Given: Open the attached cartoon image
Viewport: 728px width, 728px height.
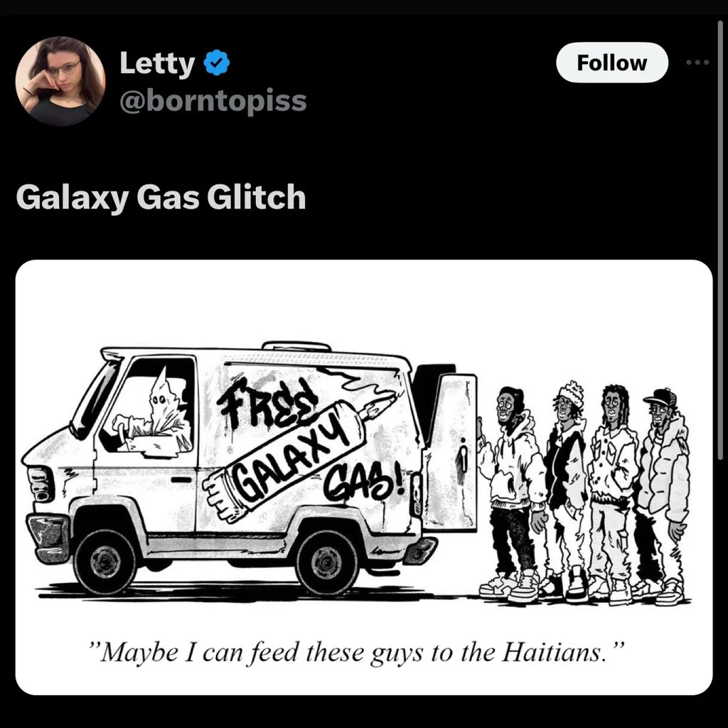Looking at the screenshot, I should tap(363, 477).
